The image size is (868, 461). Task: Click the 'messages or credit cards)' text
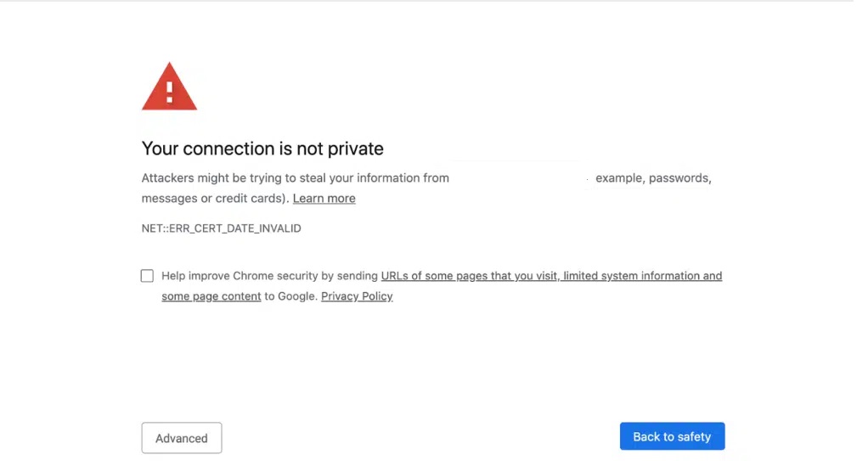tap(216, 198)
